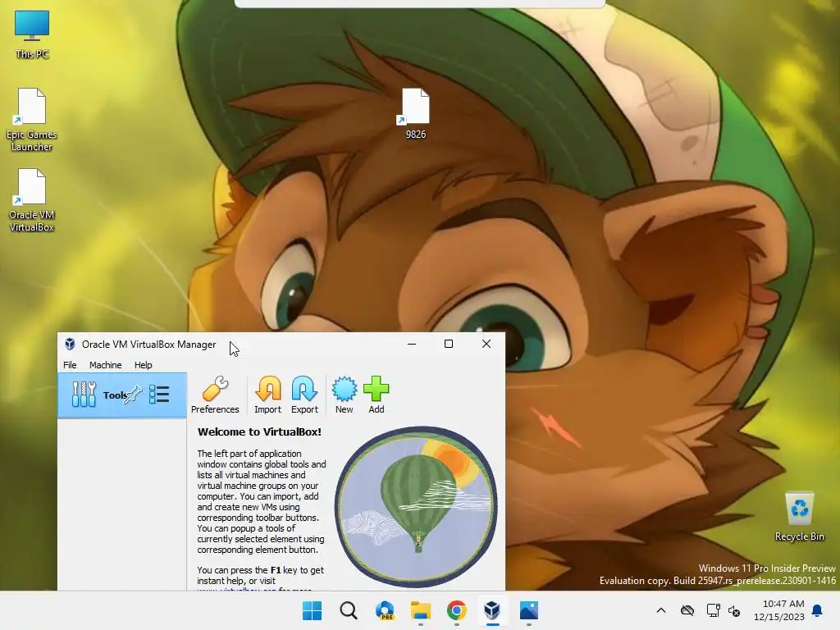
Task: Open the Tools list menu icon
Action: pyautogui.click(x=159, y=395)
